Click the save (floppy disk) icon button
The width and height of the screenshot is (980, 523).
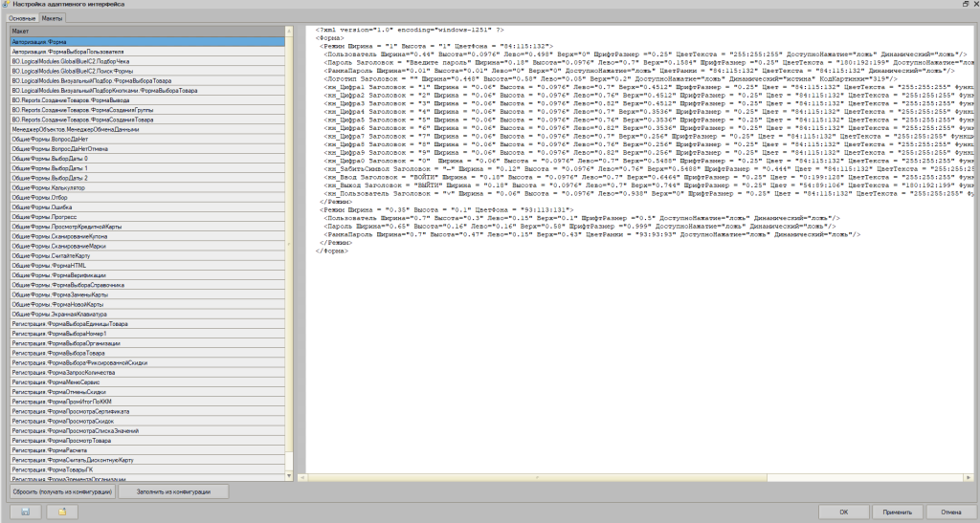point(24,512)
